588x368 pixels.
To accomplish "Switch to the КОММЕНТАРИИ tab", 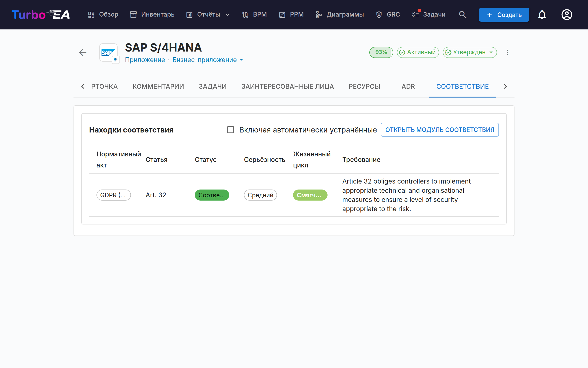I will click(x=158, y=86).
